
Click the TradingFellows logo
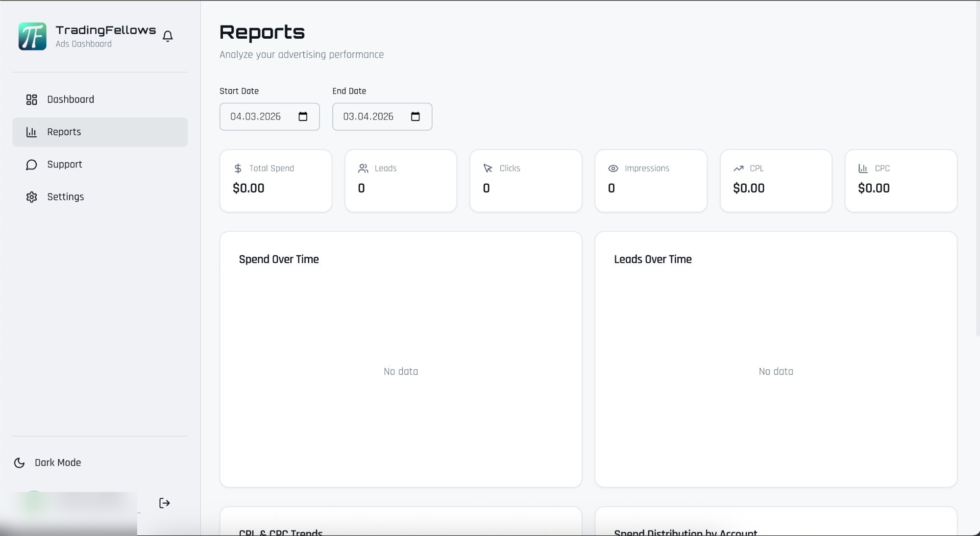point(32,36)
